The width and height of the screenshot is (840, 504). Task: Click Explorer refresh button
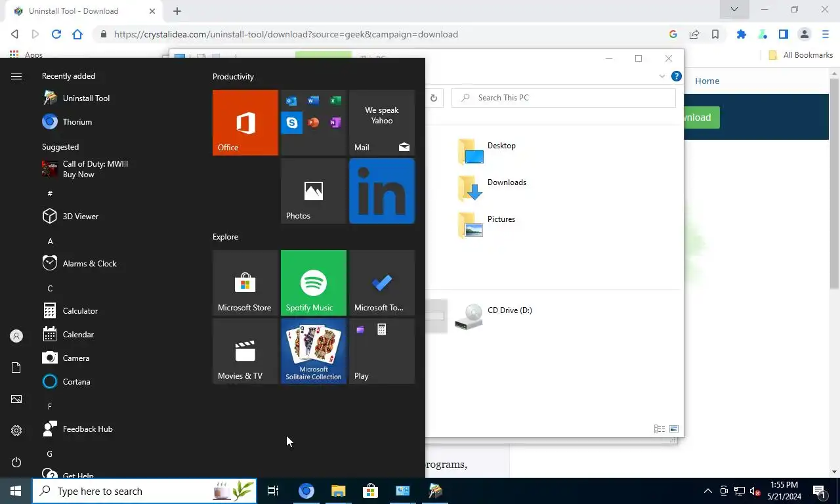click(x=434, y=98)
